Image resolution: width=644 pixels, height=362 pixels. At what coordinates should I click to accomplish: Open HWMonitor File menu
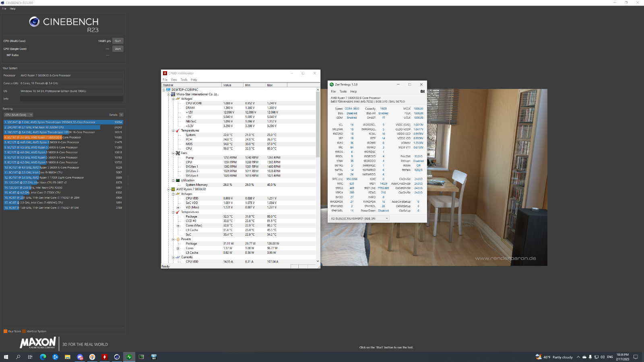click(165, 80)
